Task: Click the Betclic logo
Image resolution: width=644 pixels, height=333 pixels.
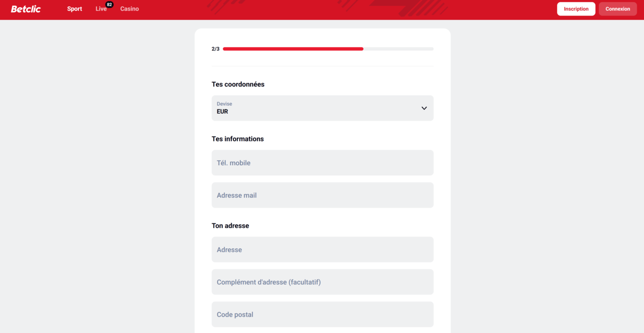Action: point(26,9)
